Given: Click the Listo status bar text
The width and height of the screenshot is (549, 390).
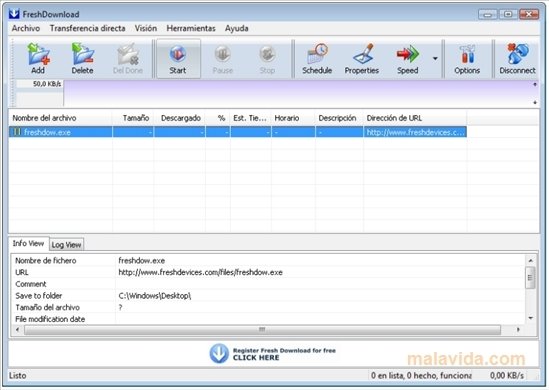Looking at the screenshot, I should (18, 376).
